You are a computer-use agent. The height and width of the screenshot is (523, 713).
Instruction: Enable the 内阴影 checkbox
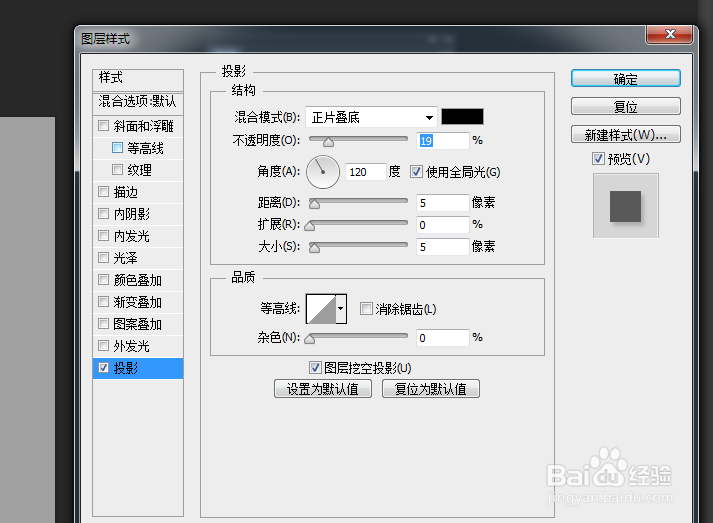[104, 213]
